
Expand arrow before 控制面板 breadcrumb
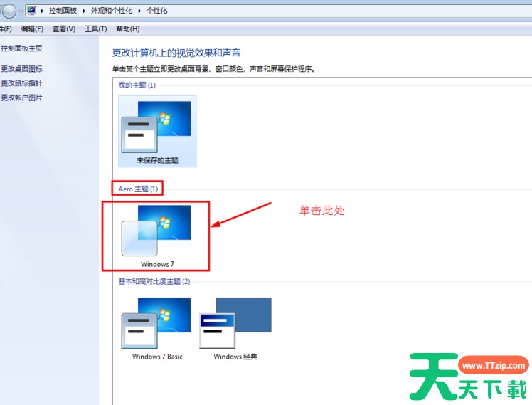click(x=42, y=11)
